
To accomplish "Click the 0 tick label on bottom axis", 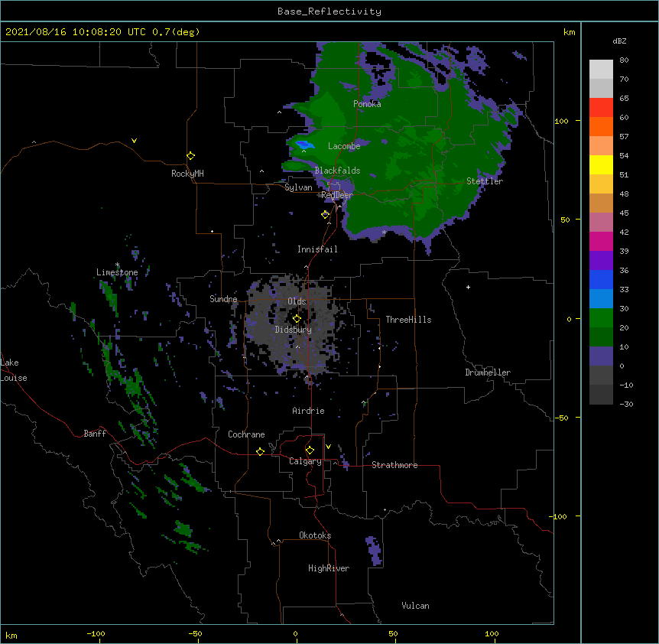I will [x=295, y=634].
